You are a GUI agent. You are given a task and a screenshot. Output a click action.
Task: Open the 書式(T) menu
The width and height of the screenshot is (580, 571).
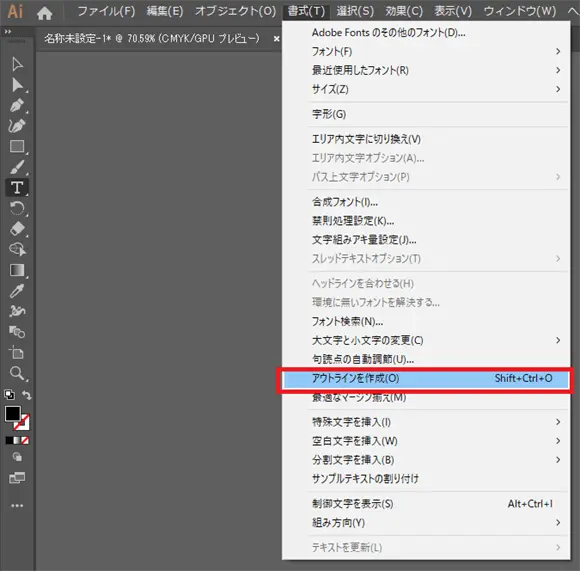point(306,11)
